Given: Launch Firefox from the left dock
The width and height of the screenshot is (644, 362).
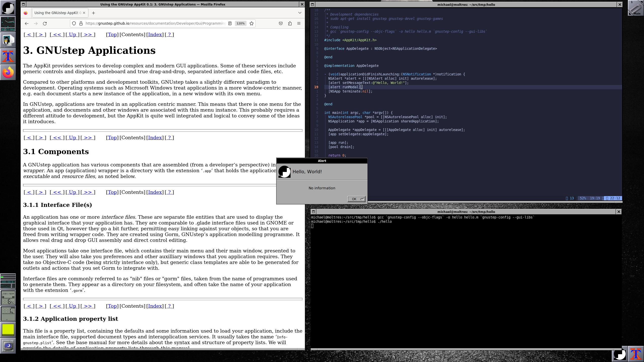Looking at the screenshot, I should 8,72.
